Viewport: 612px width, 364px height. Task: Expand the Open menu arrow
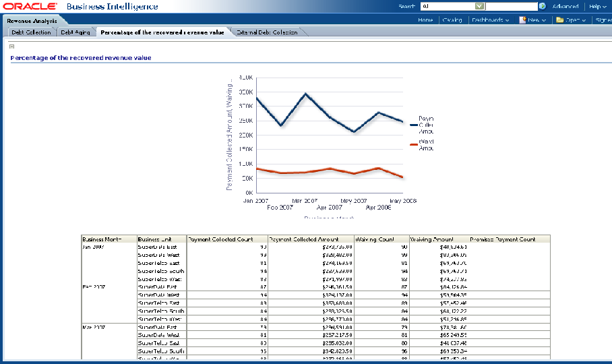click(584, 20)
